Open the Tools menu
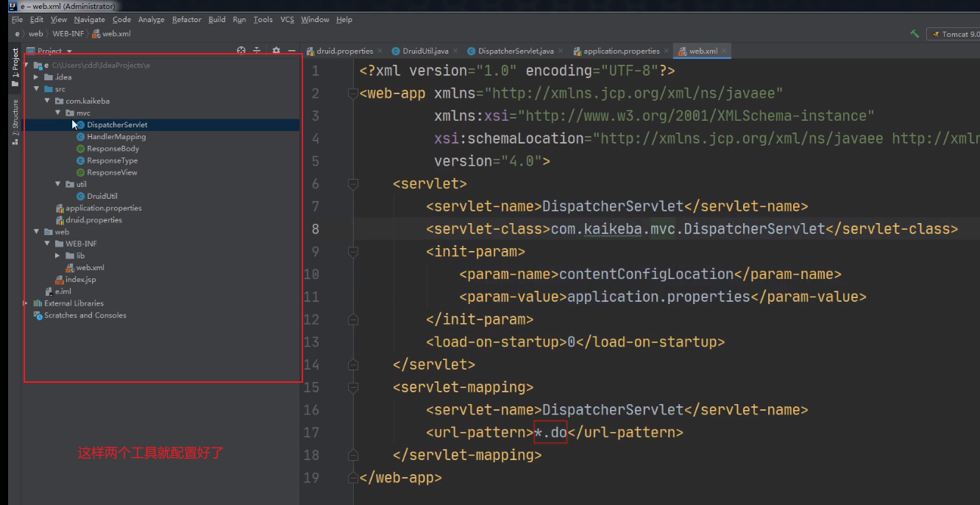The width and height of the screenshot is (980, 505). click(x=263, y=20)
